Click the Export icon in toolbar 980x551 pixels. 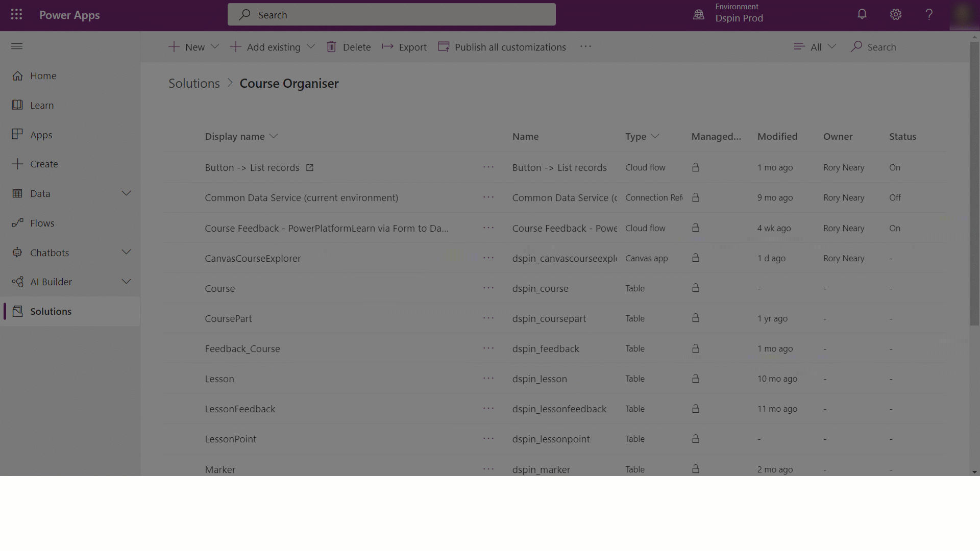(x=388, y=46)
